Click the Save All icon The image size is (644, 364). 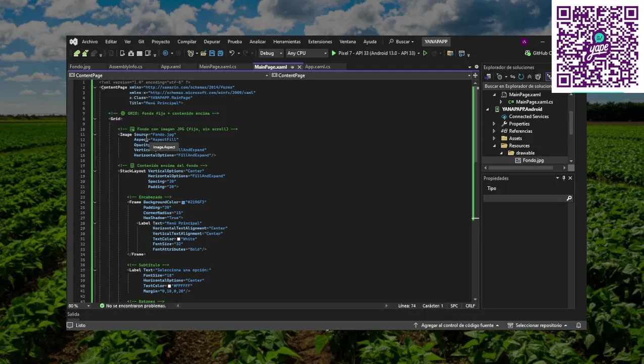coord(220,53)
